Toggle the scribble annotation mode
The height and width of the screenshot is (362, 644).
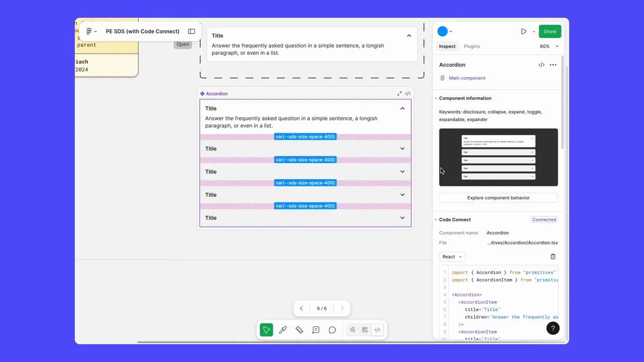point(353,329)
